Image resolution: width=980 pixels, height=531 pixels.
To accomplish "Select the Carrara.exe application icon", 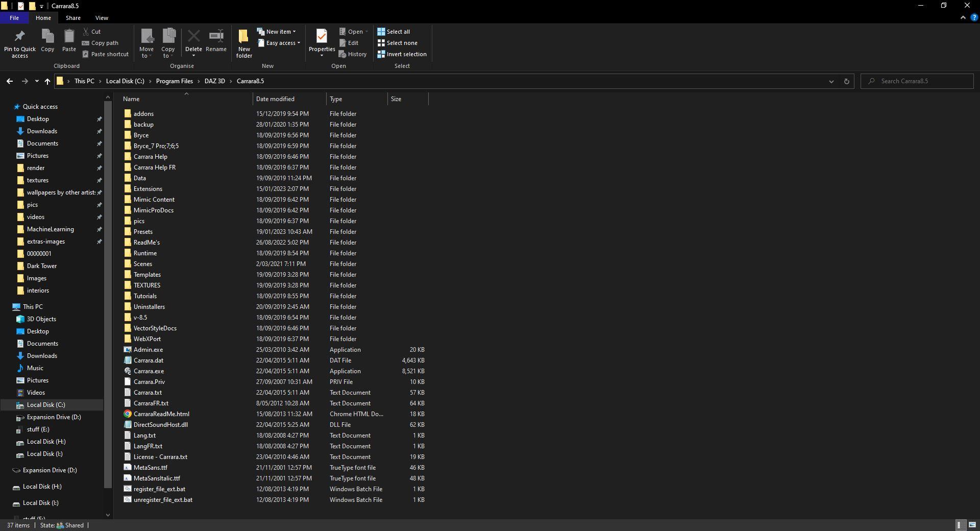I will 128,371.
